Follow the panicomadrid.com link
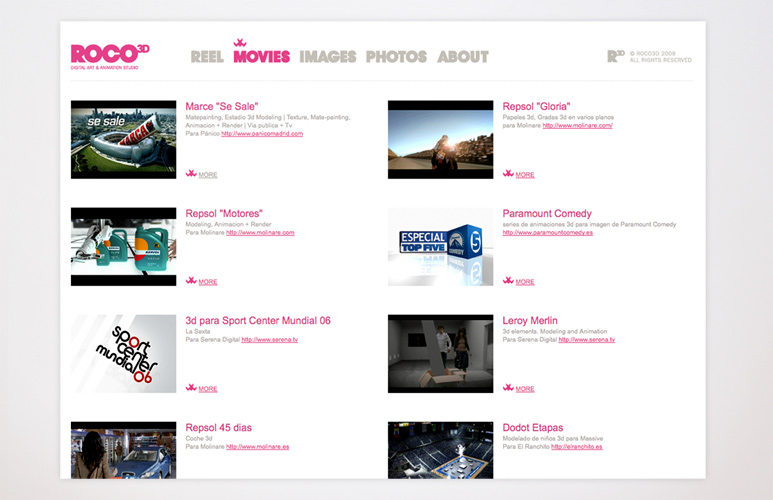 pyautogui.click(x=262, y=134)
